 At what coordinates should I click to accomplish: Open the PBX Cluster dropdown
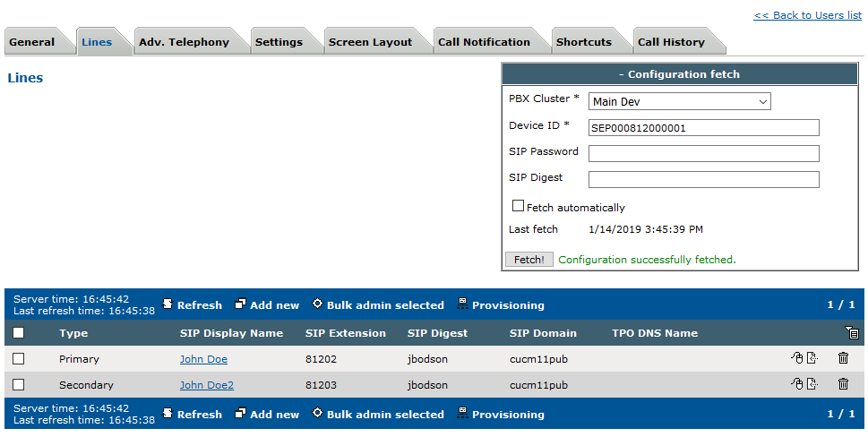(x=679, y=101)
